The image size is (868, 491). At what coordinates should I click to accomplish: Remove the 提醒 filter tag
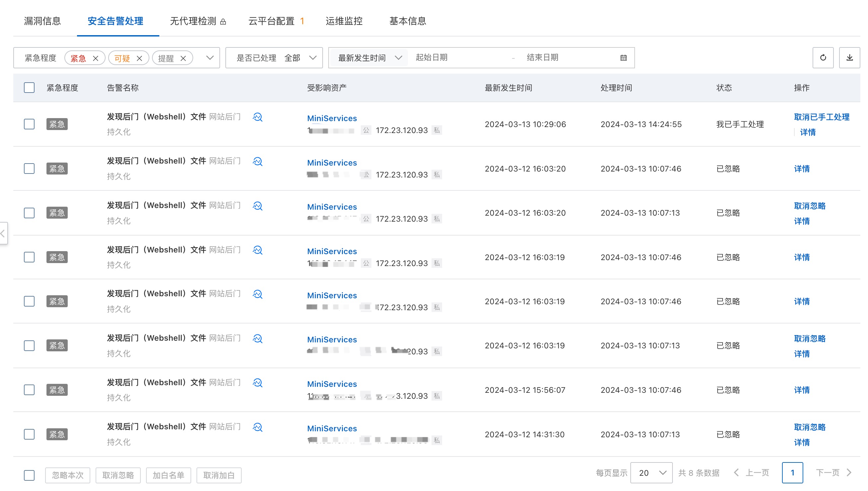coord(183,58)
